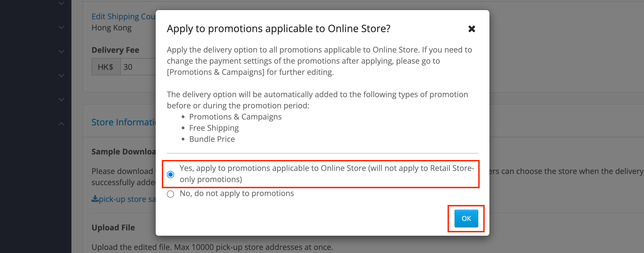Image resolution: width=644 pixels, height=253 pixels.
Task: Expand the down chevron directly above the up chevron
Action: tap(61, 99)
